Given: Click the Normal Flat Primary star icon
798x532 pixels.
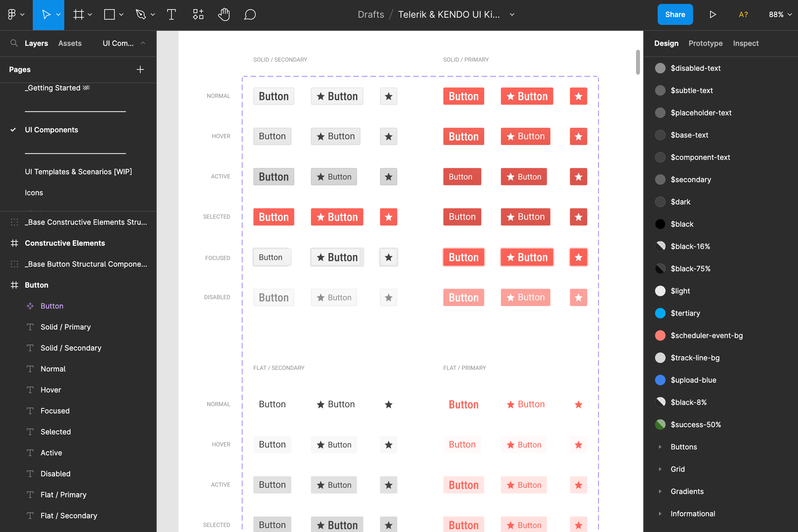Looking at the screenshot, I should 578,405.
